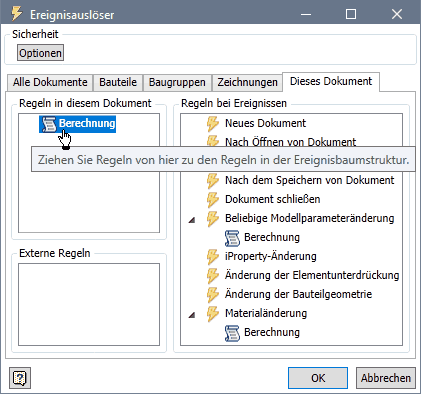Click the rule scroll icon under Materialänderung
Viewport: 421px width, 394px height.
click(232, 333)
